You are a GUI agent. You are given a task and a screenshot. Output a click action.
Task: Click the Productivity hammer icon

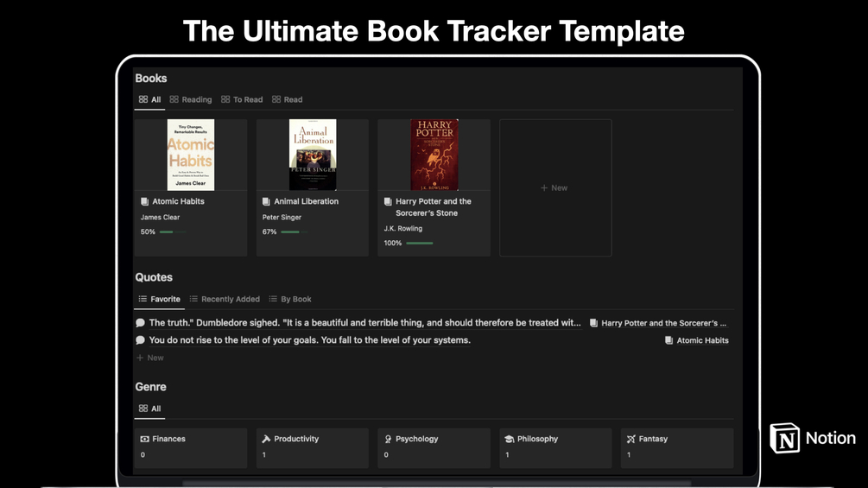[266, 439]
